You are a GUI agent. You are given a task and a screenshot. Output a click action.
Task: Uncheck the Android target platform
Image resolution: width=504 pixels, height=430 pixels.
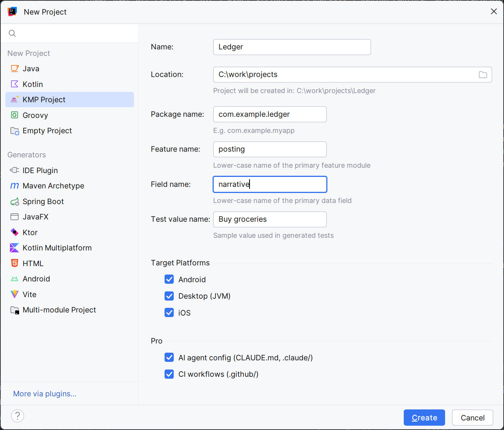coord(169,280)
